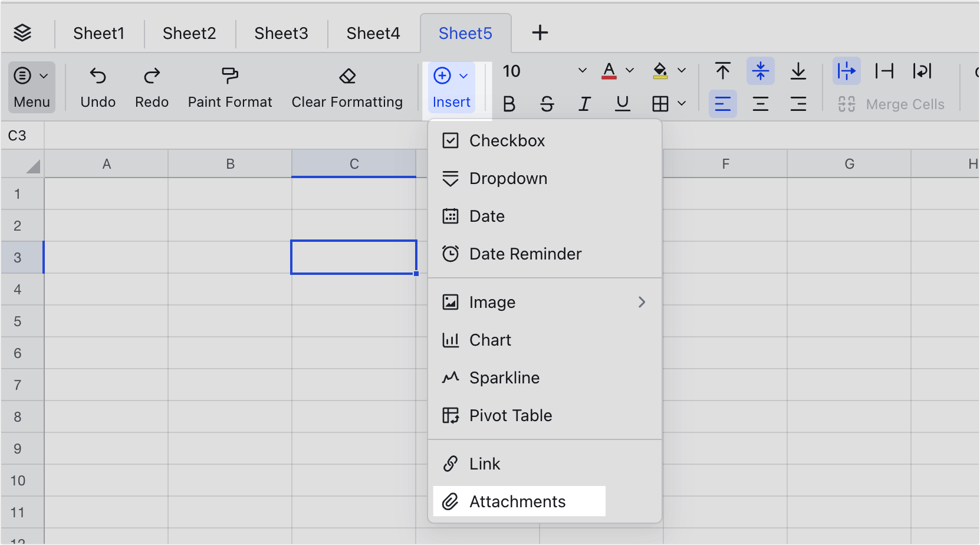Viewport: 980px width, 545px height.
Task: Insert a Pivot Table
Action: 510,415
